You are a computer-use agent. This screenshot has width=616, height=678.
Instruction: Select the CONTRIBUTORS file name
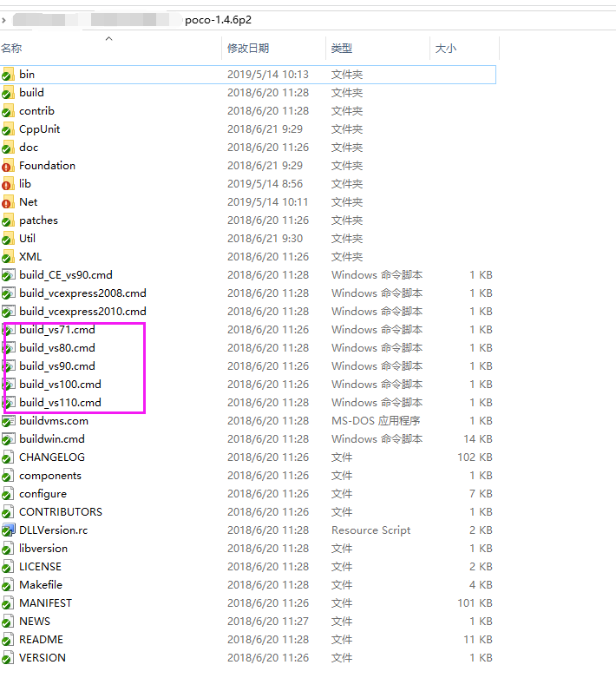[x=61, y=512]
